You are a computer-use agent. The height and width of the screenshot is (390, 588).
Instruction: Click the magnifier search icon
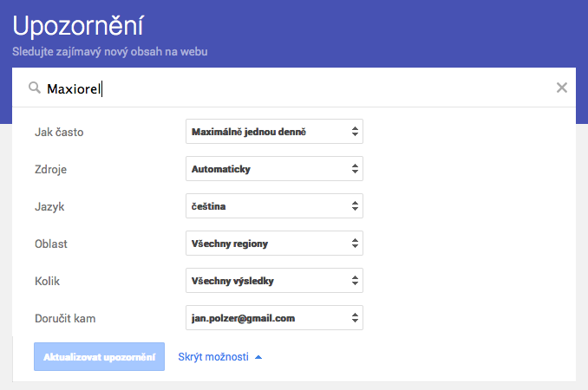point(35,88)
